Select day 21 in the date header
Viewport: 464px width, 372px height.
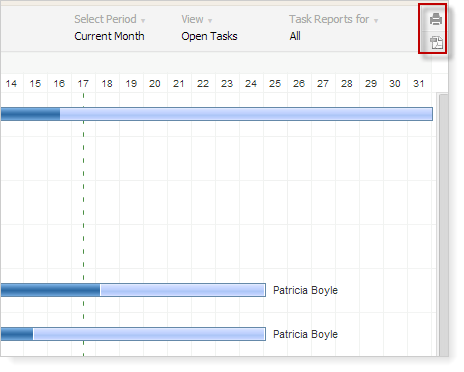point(179,83)
